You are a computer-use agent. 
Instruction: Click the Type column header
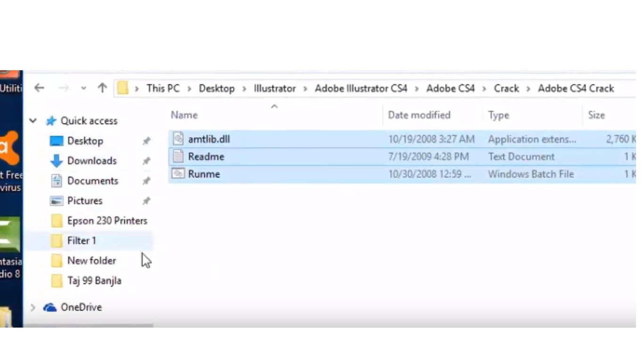coord(498,115)
